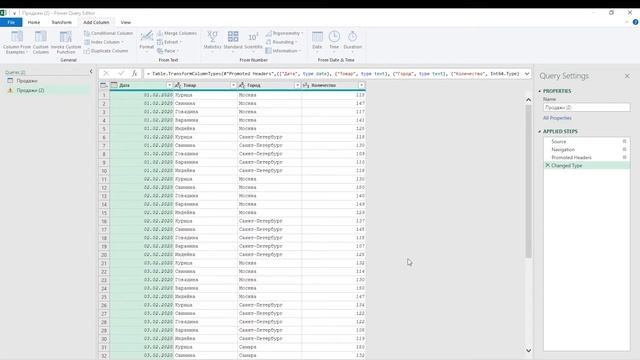
Task: Collapse the APPLIED STEPS section
Action: point(540,131)
